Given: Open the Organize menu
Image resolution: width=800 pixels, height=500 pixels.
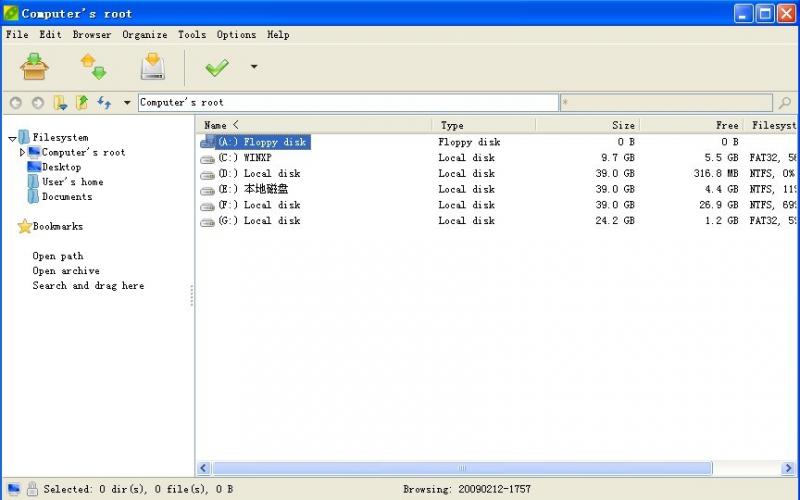Looking at the screenshot, I should 144,34.
